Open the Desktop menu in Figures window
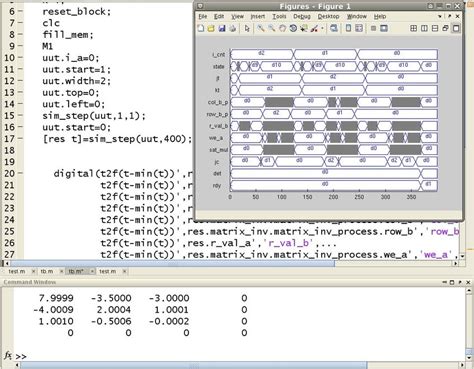The image size is (474, 369). [x=328, y=16]
